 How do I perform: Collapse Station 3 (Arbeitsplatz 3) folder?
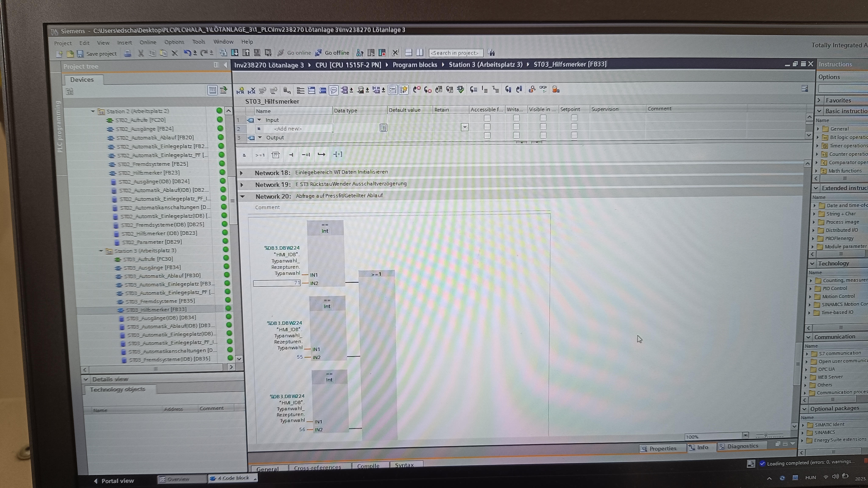click(101, 251)
